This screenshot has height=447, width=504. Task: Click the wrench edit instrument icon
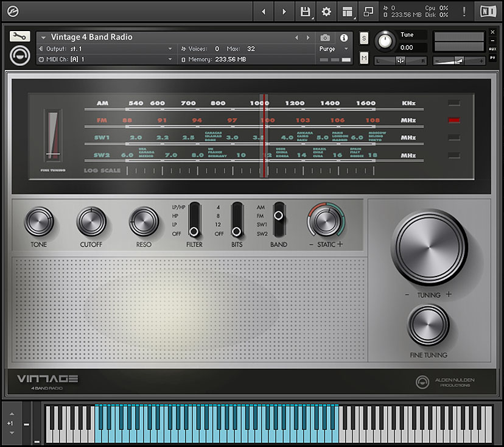pyautogui.click(x=19, y=37)
